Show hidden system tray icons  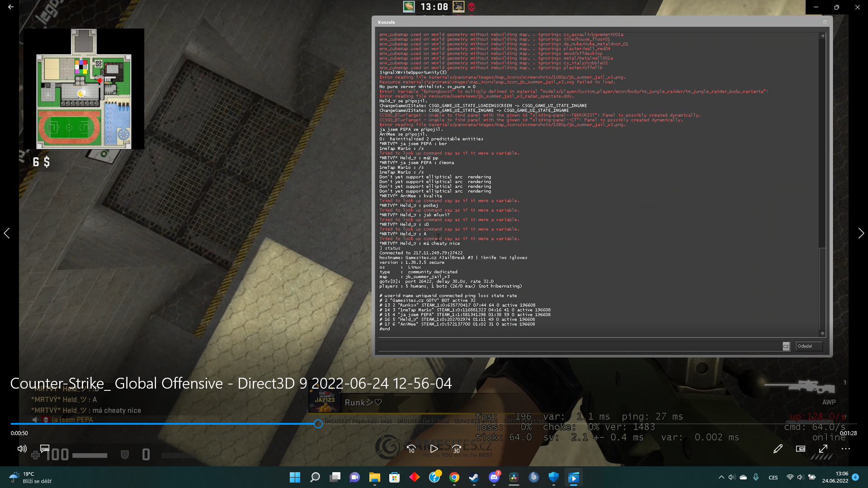pyautogui.click(x=721, y=477)
